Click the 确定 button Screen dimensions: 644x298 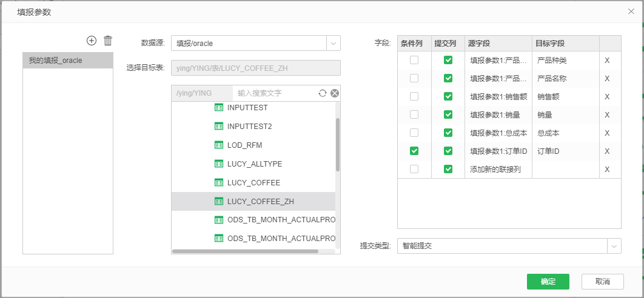coord(548,282)
